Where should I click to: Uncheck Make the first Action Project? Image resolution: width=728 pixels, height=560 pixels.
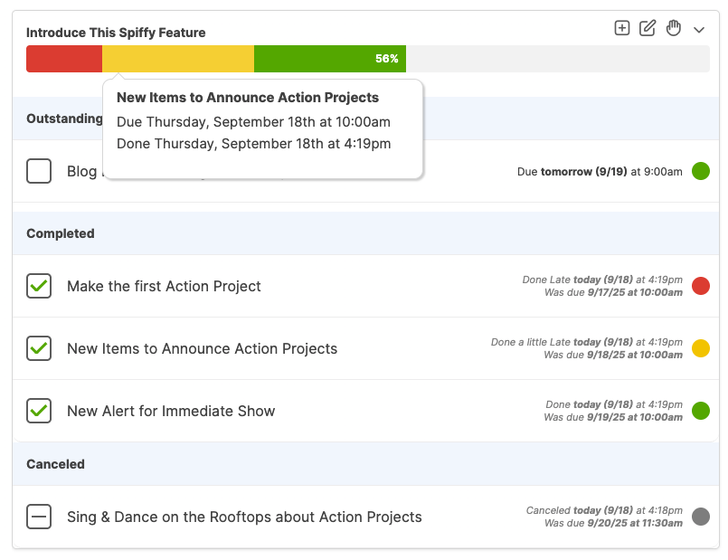coord(39,287)
